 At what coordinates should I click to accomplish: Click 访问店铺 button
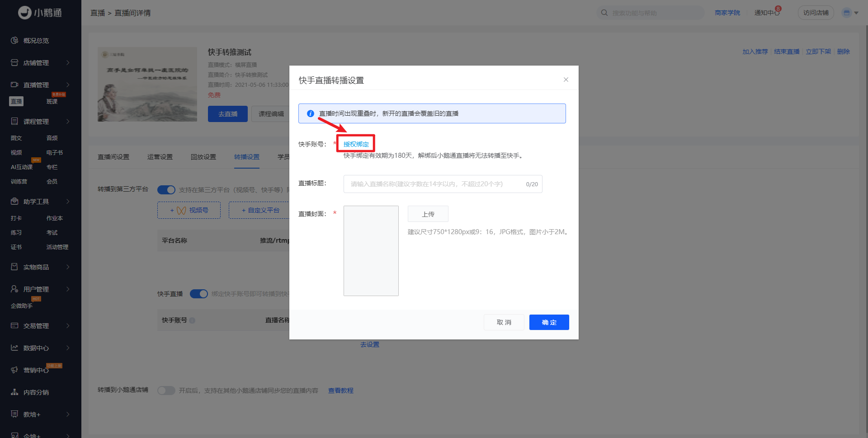816,13
